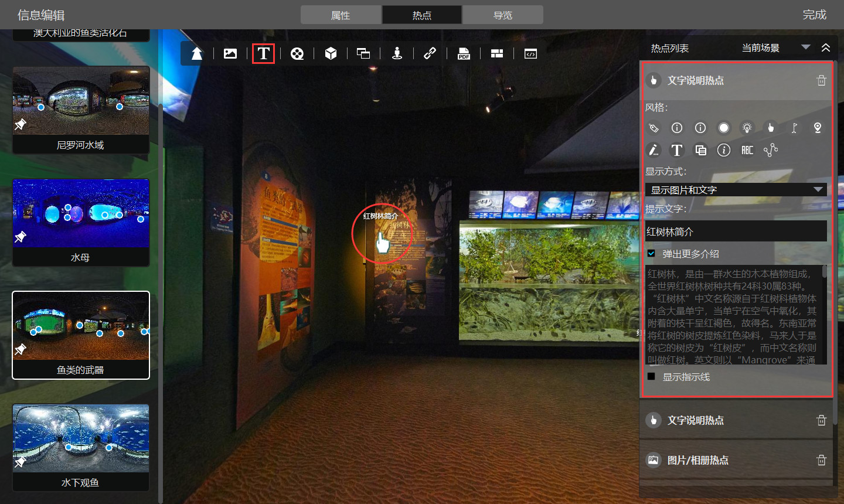Open the 显示图片和文字 display mode dropdown
This screenshot has width=844, height=504.
pos(736,190)
